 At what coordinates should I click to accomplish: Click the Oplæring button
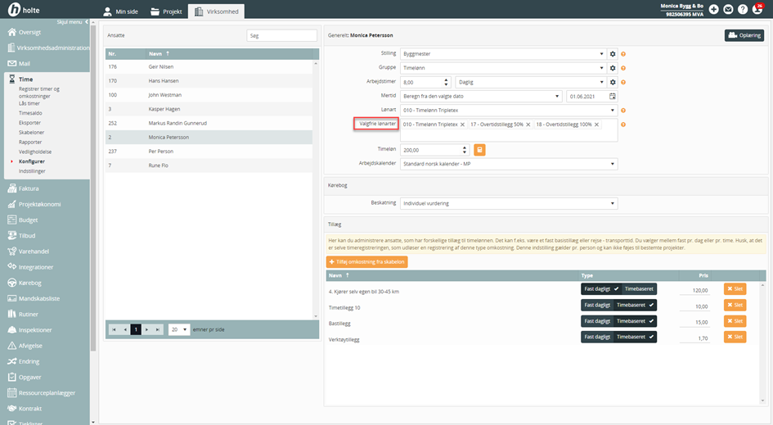pyautogui.click(x=744, y=36)
